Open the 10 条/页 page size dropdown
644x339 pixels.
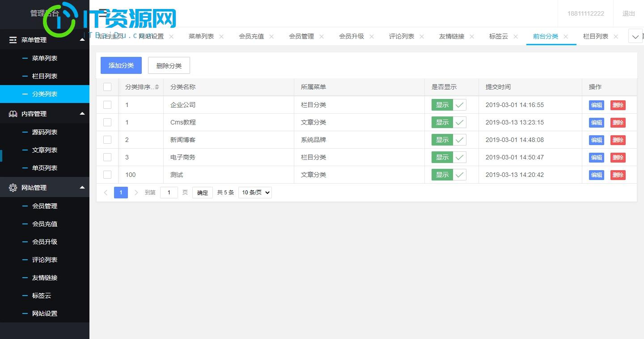pyautogui.click(x=255, y=193)
